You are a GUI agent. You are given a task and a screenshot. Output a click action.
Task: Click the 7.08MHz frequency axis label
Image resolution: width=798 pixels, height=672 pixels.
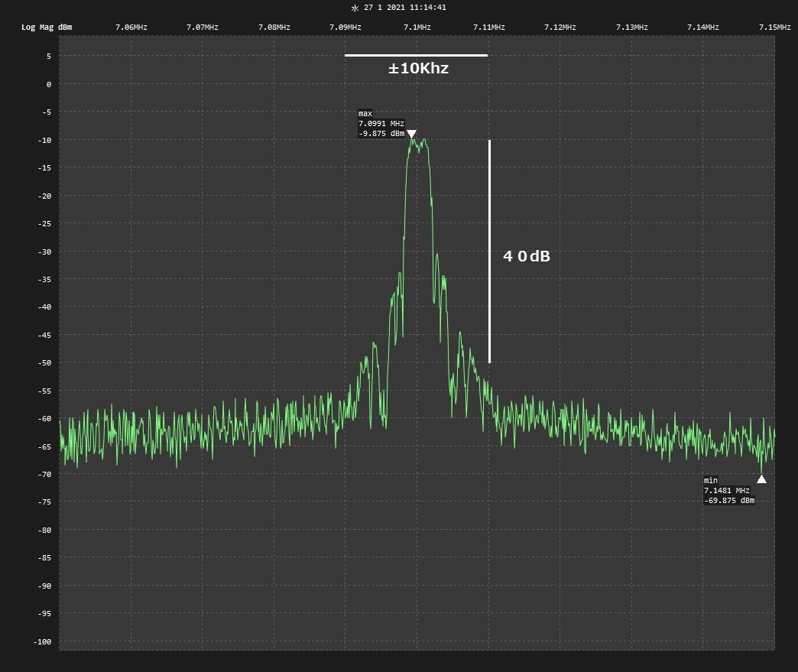[274, 27]
